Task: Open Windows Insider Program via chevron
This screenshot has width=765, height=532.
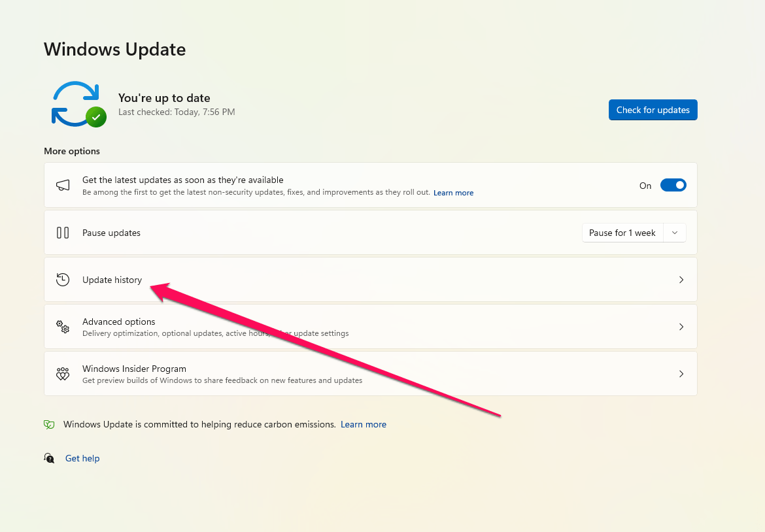Action: coord(681,374)
